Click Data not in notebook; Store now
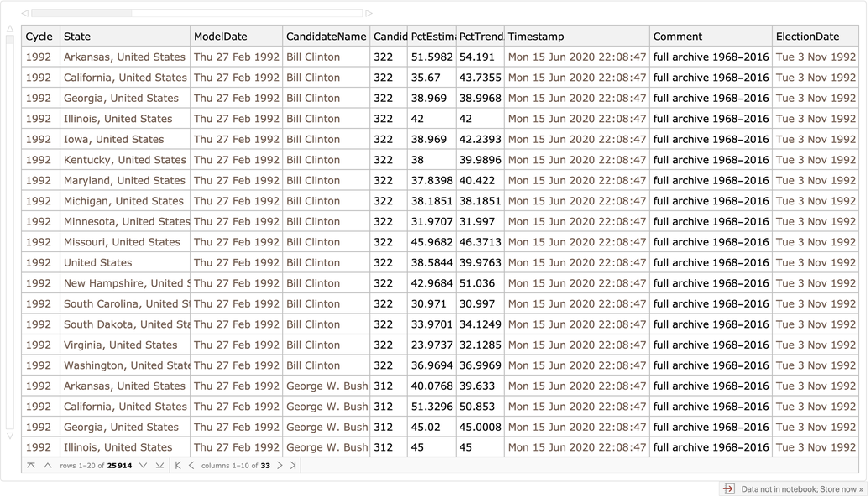Screen dimensions: 868x496 click(802, 489)
